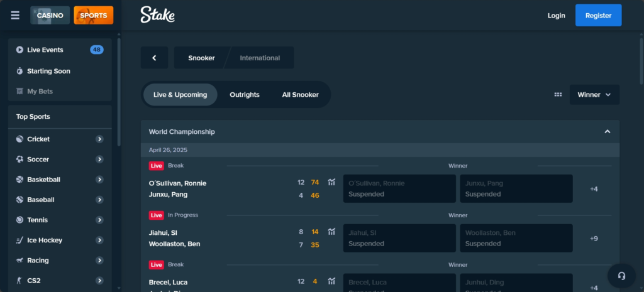Click Live badge on O'Sullivan match

tap(156, 166)
